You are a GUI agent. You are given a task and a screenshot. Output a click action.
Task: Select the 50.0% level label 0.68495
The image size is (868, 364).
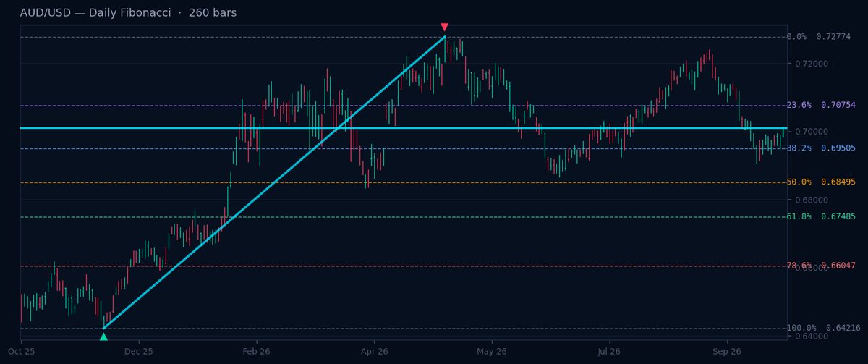(820, 182)
